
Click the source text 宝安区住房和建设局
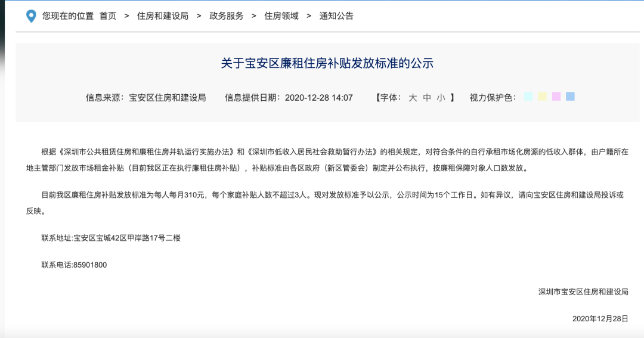coord(168,98)
